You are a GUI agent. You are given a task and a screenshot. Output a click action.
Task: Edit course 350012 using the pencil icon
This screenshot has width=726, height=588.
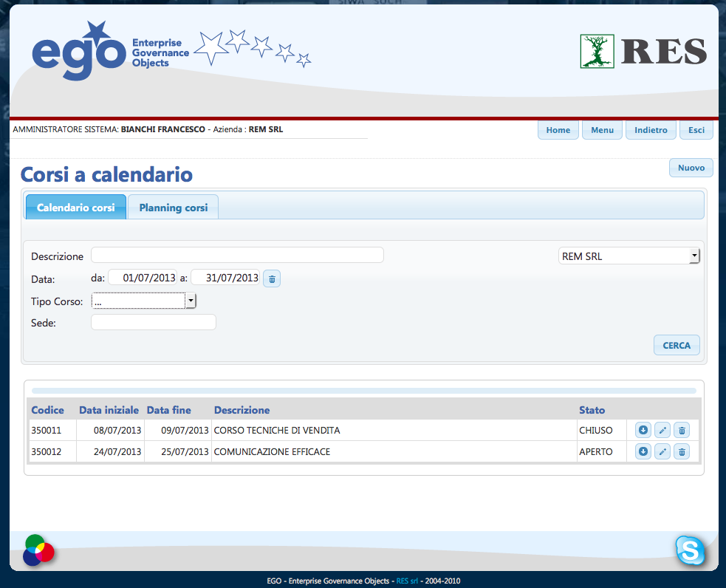662,451
